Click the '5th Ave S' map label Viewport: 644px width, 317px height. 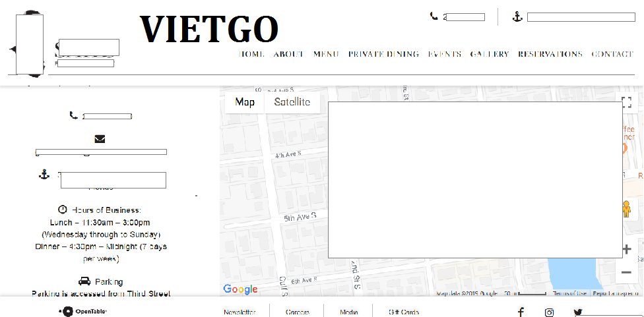pyautogui.click(x=300, y=217)
